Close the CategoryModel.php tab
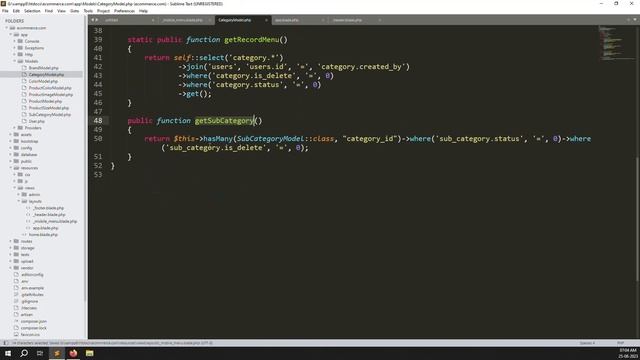 pyautogui.click(x=266, y=20)
